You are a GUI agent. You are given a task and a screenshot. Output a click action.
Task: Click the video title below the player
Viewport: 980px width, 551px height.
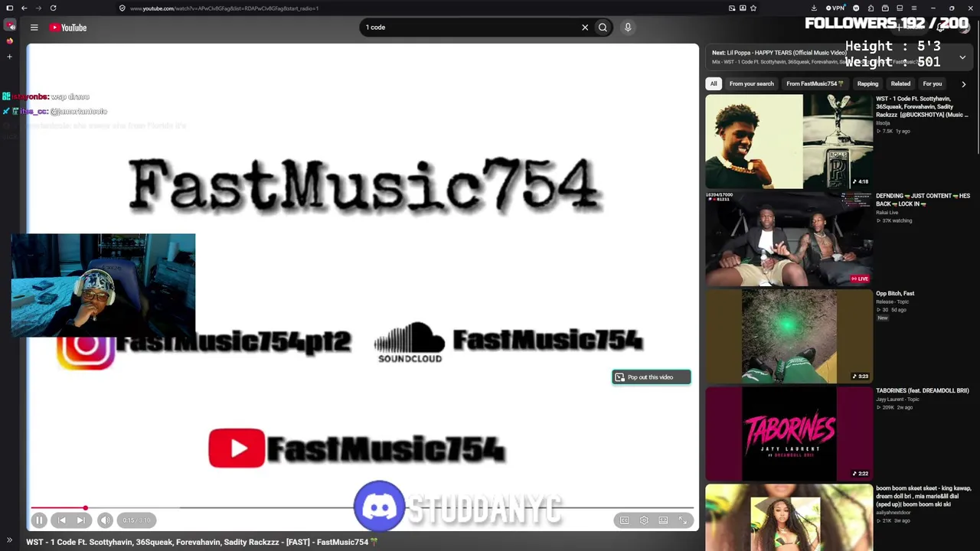202,542
